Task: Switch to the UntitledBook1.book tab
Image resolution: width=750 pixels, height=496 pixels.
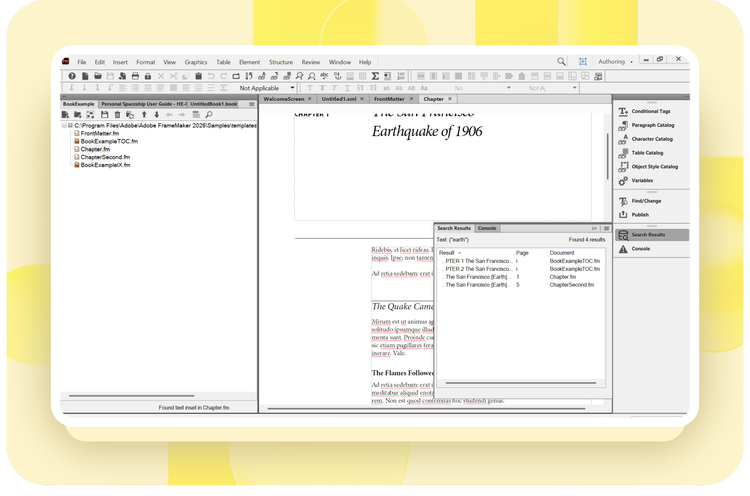Action: [x=213, y=104]
